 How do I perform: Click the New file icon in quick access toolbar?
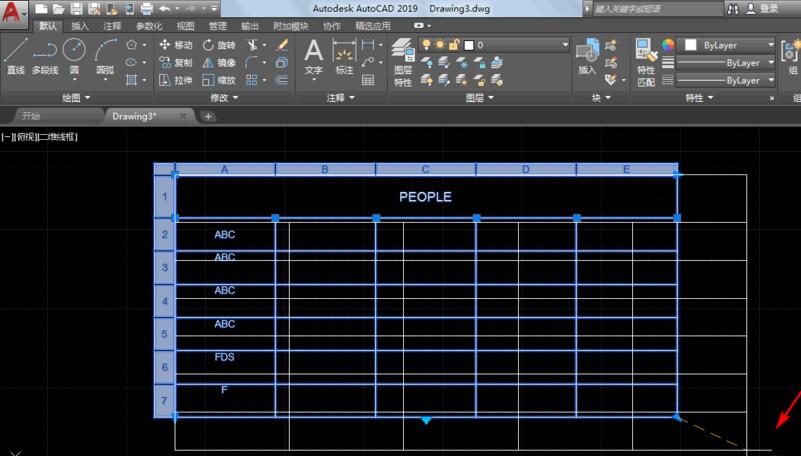point(41,9)
